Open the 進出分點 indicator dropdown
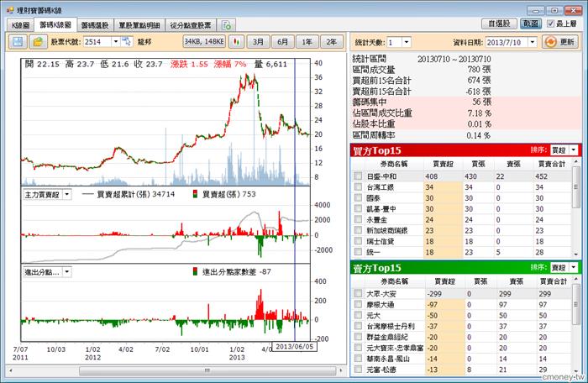The image size is (588, 383). tap(66, 272)
